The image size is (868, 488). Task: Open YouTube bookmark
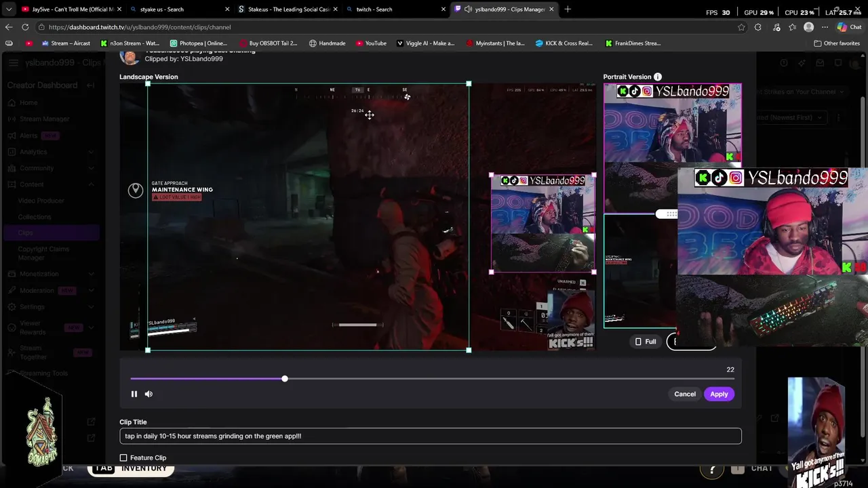pos(371,43)
